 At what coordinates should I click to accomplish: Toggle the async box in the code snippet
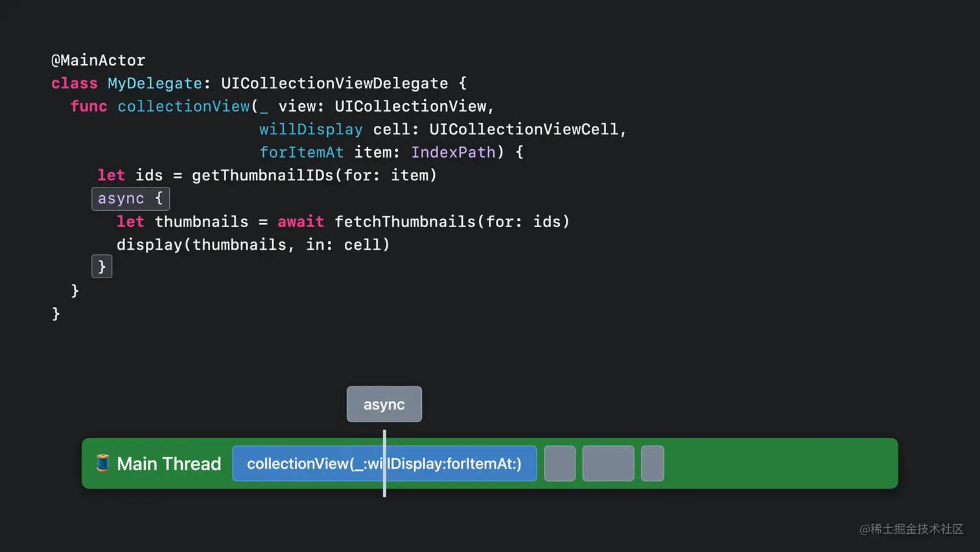point(130,198)
